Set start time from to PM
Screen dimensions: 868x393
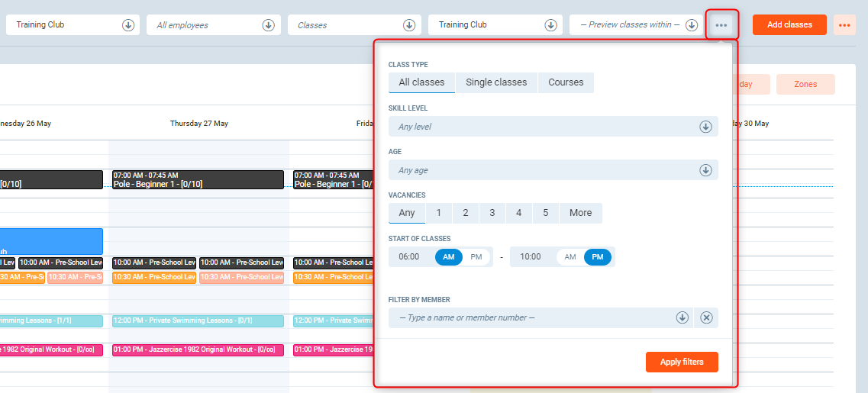click(x=476, y=257)
